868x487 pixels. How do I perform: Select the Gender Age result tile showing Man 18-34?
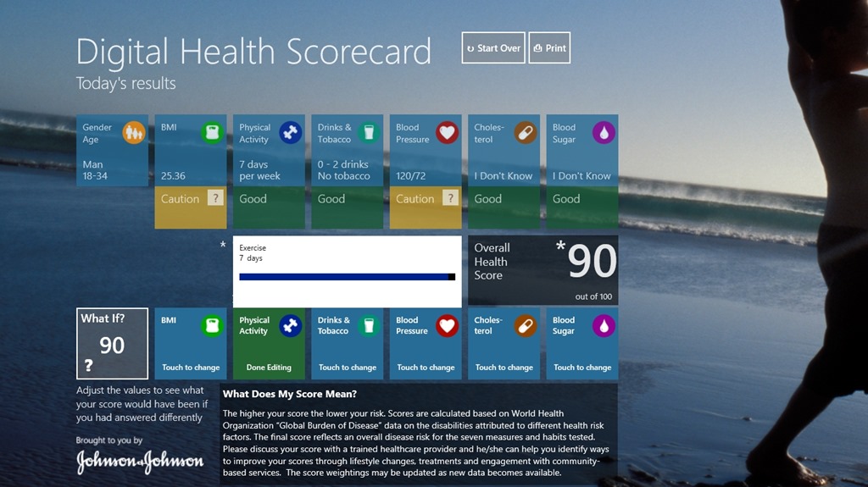(113, 151)
